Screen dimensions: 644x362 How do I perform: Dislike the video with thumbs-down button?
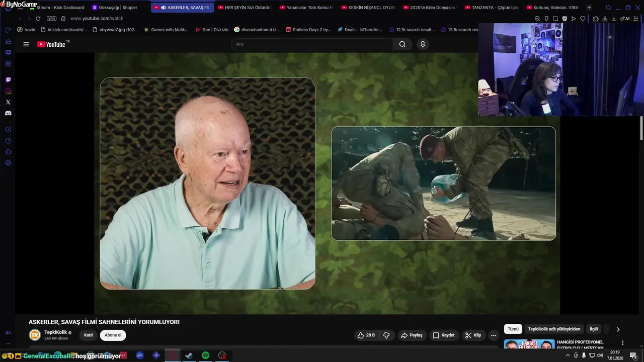tap(386, 335)
